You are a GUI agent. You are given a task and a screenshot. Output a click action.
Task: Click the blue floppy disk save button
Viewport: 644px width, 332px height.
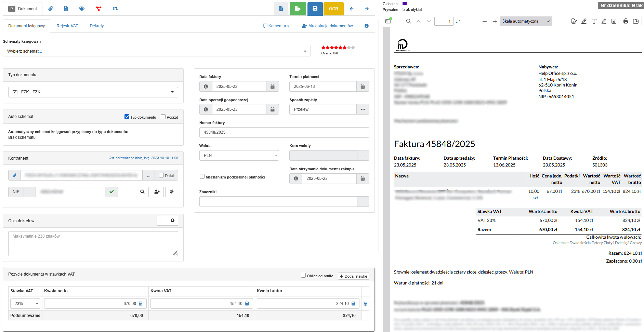315,9
